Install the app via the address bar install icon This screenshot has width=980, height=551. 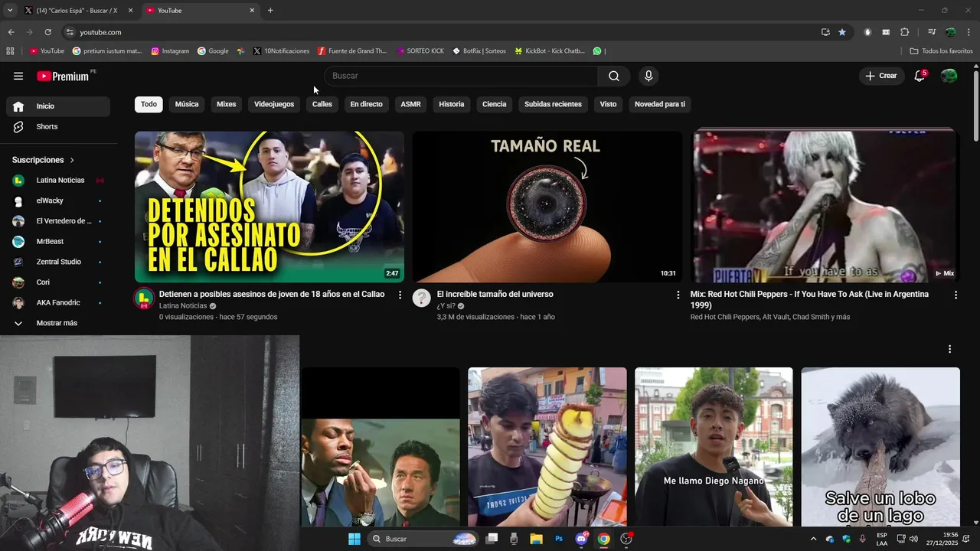(x=825, y=32)
